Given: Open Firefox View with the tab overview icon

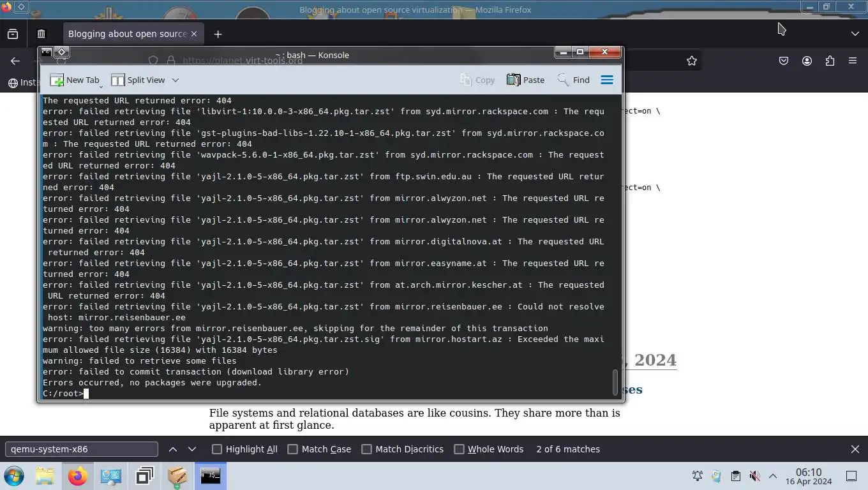Looking at the screenshot, I should pyautogui.click(x=13, y=34).
